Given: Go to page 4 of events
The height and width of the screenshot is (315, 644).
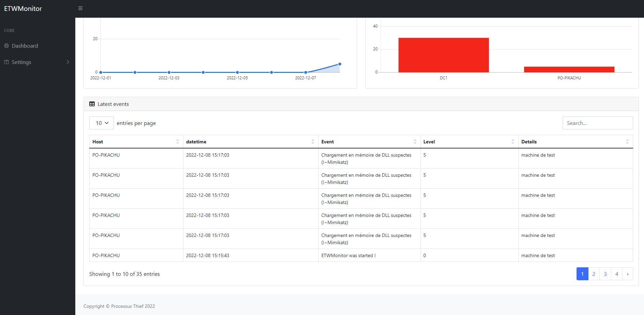Looking at the screenshot, I should pos(617,274).
